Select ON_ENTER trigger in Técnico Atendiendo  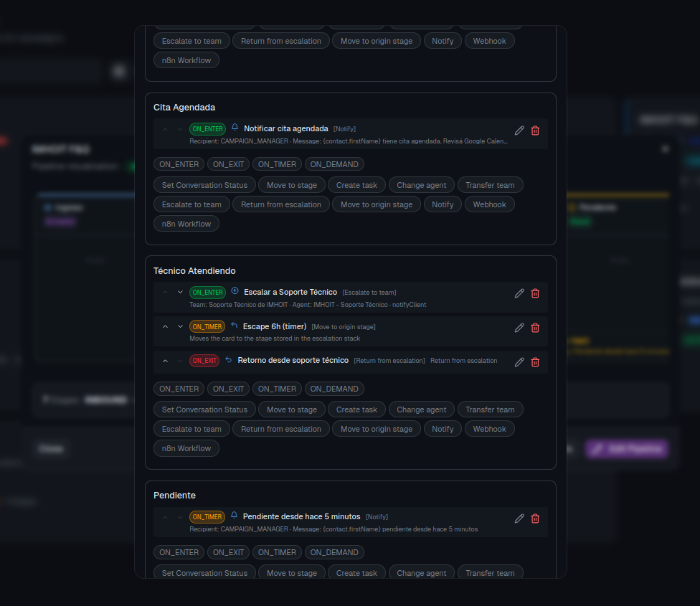point(179,389)
